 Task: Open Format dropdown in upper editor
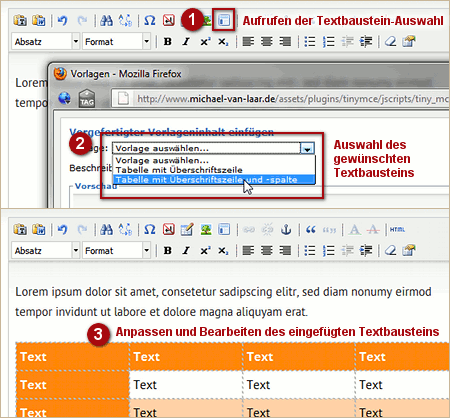(x=116, y=41)
